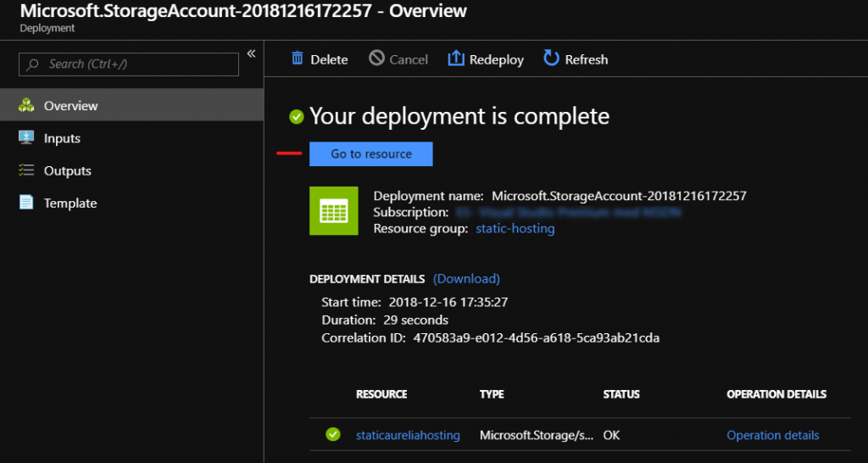Screen dimensions: 868x463
Task: Open the Template menu item
Action: coord(70,203)
